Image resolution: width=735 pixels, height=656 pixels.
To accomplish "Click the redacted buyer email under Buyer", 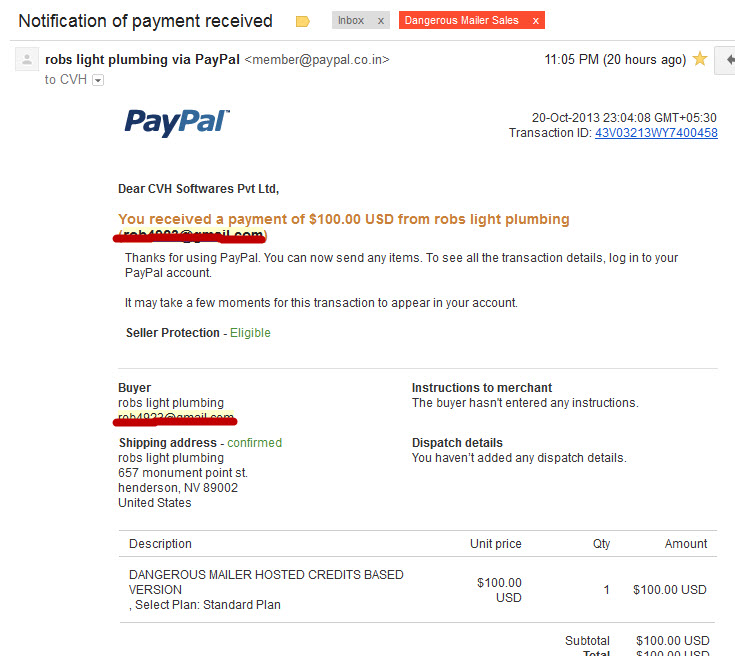I will click(x=175, y=418).
